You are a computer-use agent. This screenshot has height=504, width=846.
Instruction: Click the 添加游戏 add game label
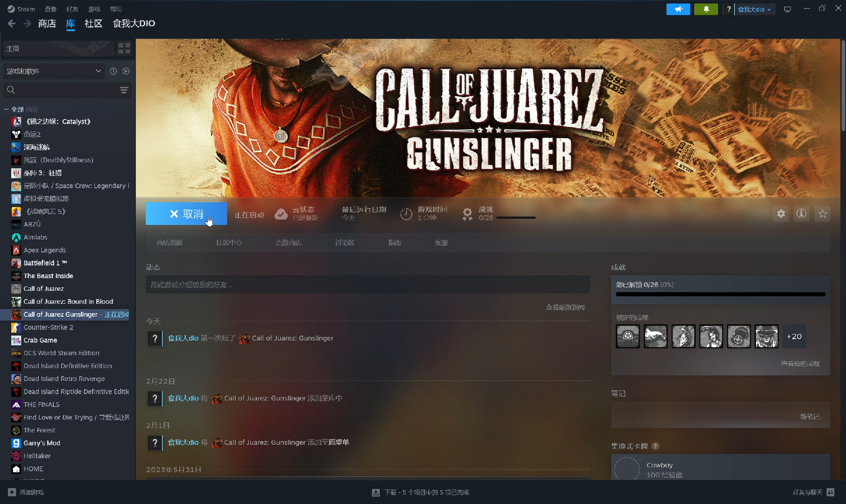pyautogui.click(x=32, y=492)
